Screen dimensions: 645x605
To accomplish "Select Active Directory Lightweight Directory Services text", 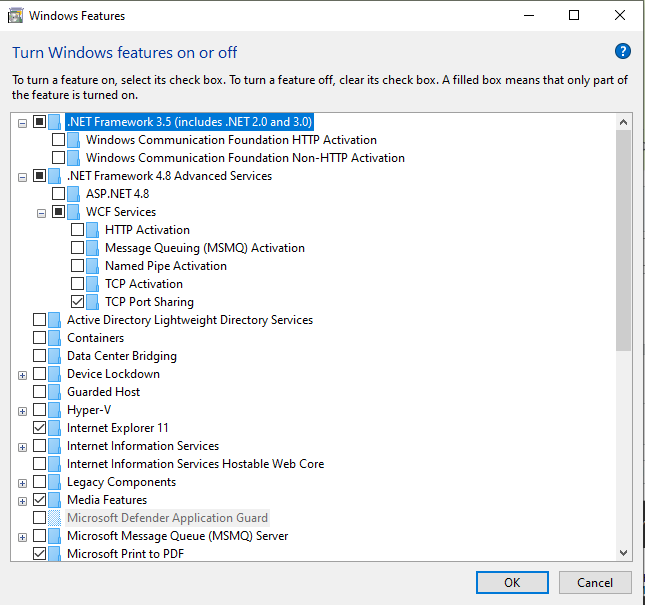I will 190,320.
